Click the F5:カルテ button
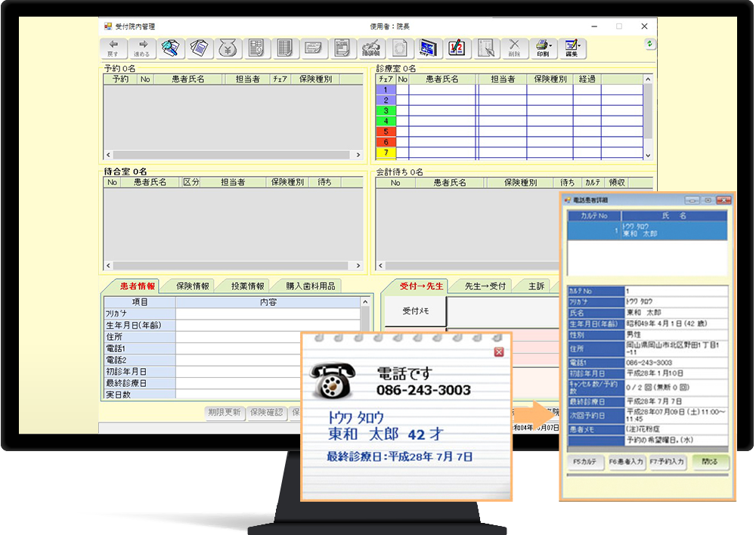The height and width of the screenshot is (535, 756). (x=585, y=461)
